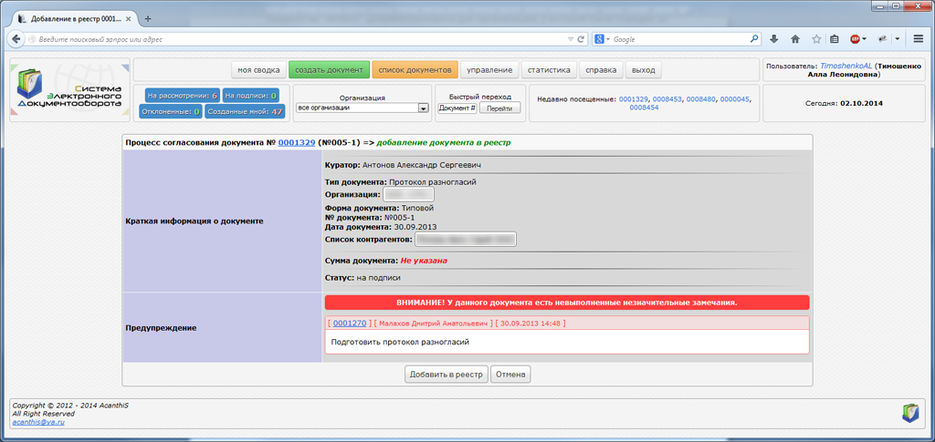The image size is (935, 442).
Task: Click the blurred organization name field
Action: pyautogui.click(x=409, y=194)
